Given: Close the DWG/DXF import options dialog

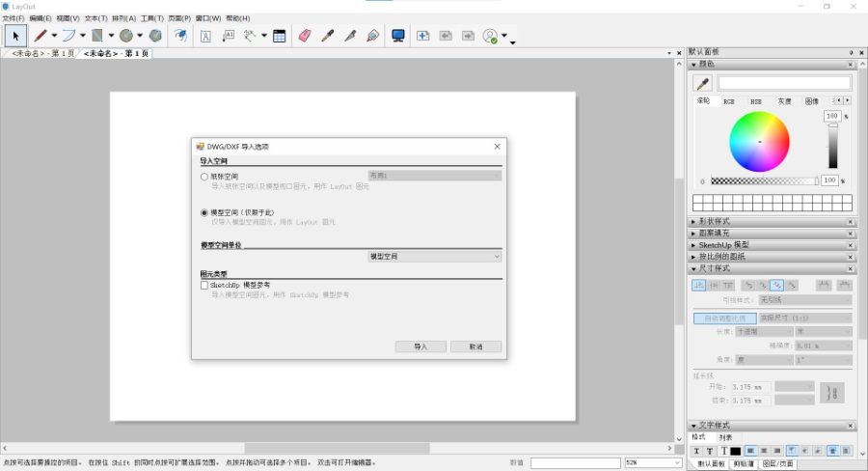Looking at the screenshot, I should click(497, 147).
